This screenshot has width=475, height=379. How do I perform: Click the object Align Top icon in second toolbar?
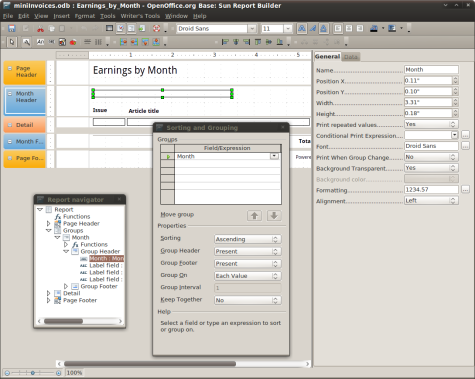coord(258,42)
